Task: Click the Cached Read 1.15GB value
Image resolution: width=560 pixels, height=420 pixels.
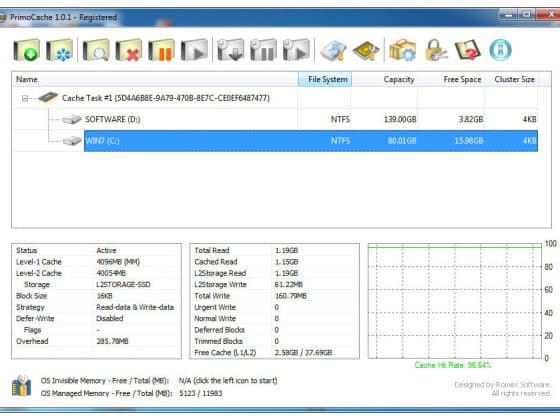Action: [286, 262]
